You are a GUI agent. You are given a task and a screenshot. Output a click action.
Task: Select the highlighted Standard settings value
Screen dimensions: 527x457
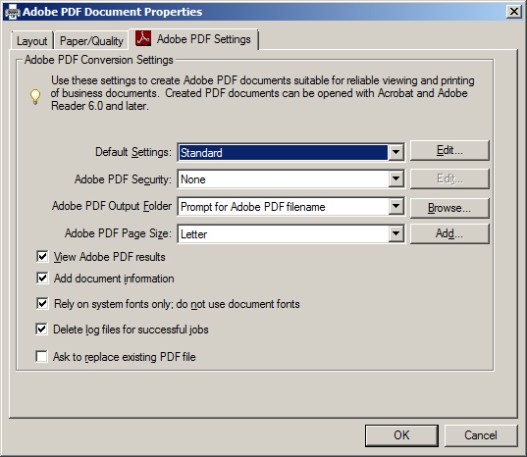coord(283,153)
